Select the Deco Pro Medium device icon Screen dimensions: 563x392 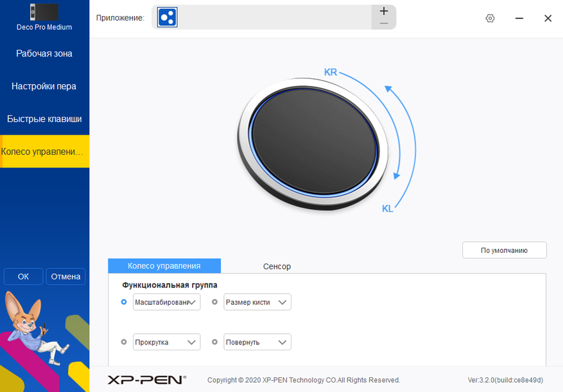(x=44, y=12)
